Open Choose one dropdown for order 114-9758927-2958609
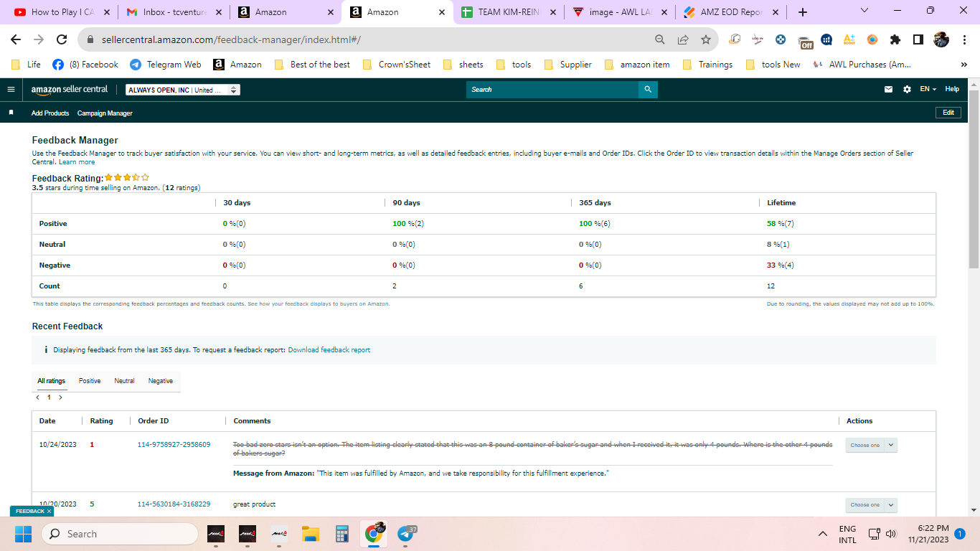This screenshot has width=980, height=551. click(x=871, y=446)
